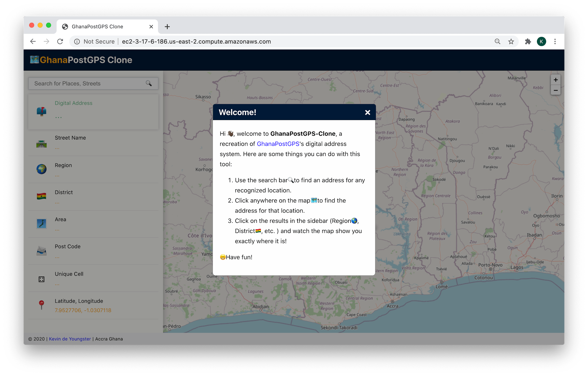Screen dimensions: 588x376
Task: Click the Street Name label
Action: (x=70, y=138)
